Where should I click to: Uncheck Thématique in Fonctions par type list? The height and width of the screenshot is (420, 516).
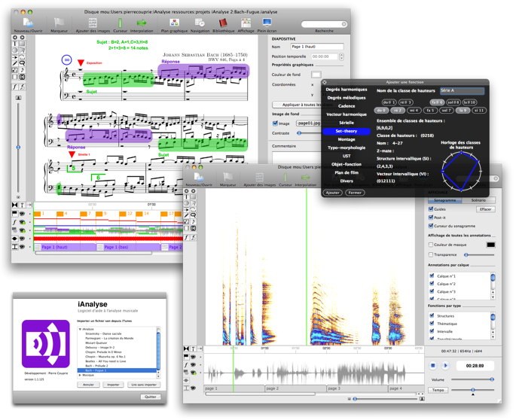[432, 324]
